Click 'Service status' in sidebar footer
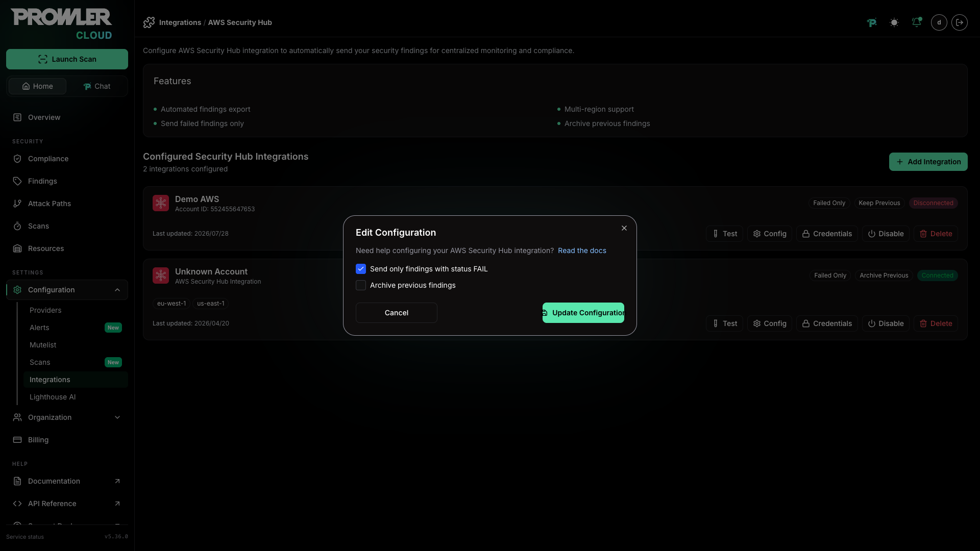The width and height of the screenshot is (980, 551). pyautogui.click(x=25, y=537)
